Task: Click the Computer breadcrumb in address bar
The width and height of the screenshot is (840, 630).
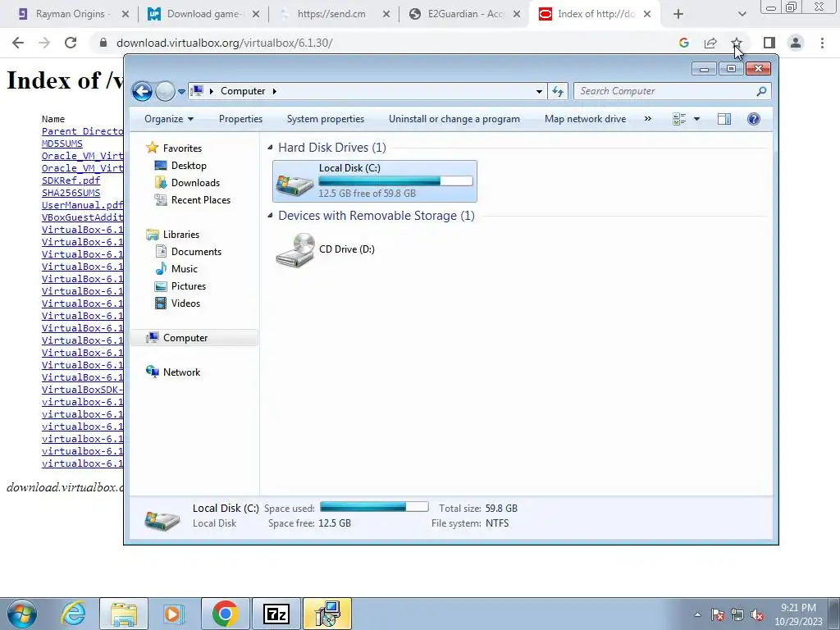Action: tap(243, 91)
